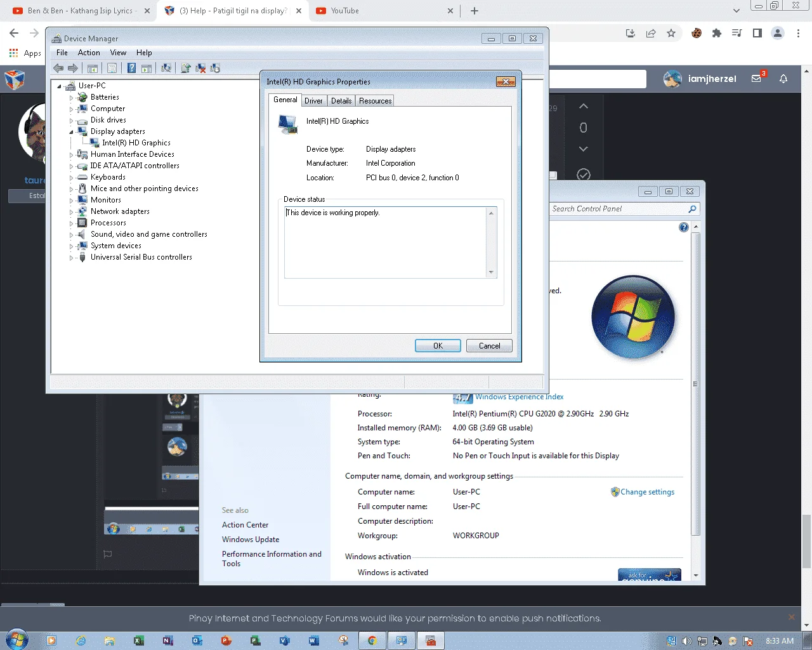This screenshot has height=650, width=812.
Task: Expand Batteries tree node
Action: (x=71, y=98)
